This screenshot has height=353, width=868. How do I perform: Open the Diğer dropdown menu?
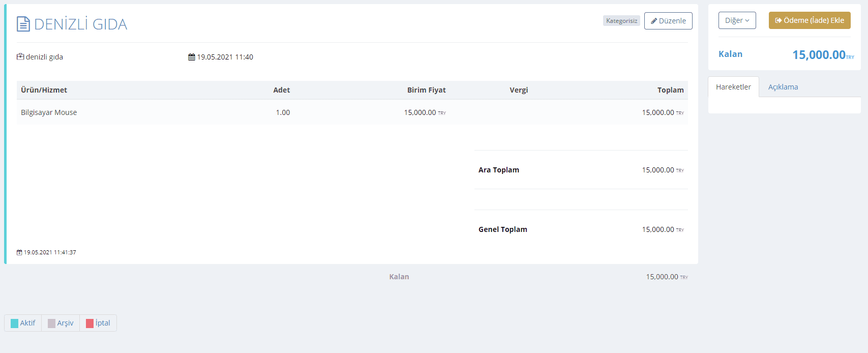tap(737, 20)
